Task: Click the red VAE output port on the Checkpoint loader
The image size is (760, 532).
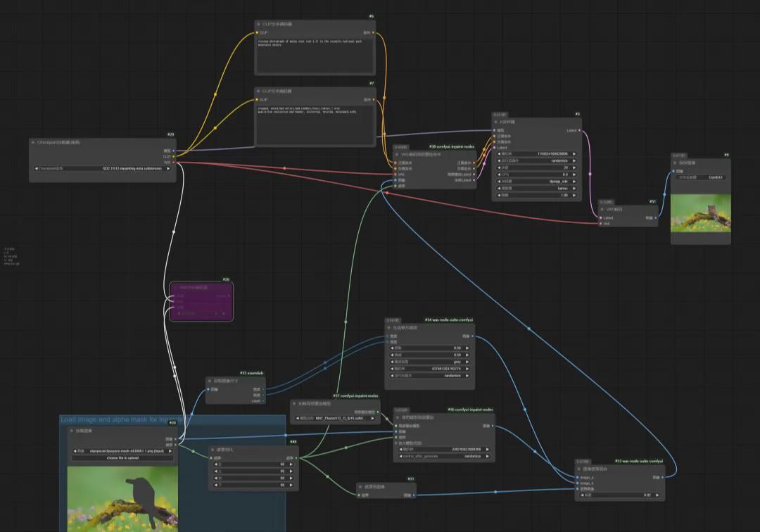Action: 174,163
